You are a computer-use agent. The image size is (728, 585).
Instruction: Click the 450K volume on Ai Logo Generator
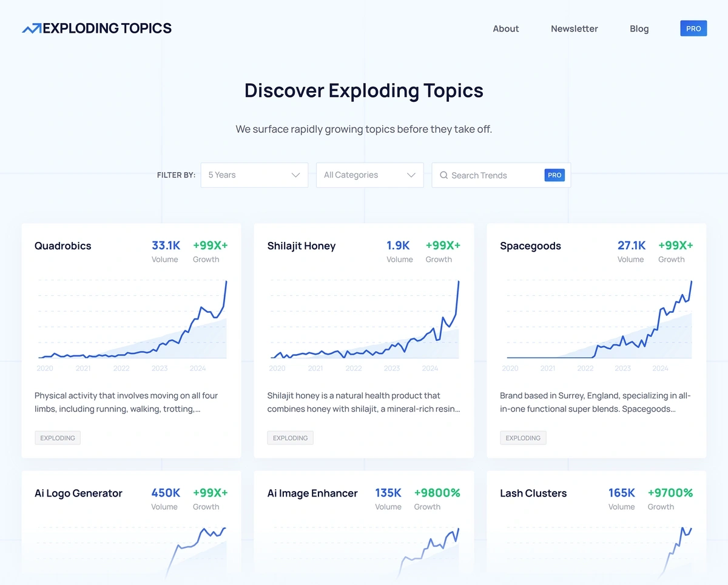pos(166,493)
